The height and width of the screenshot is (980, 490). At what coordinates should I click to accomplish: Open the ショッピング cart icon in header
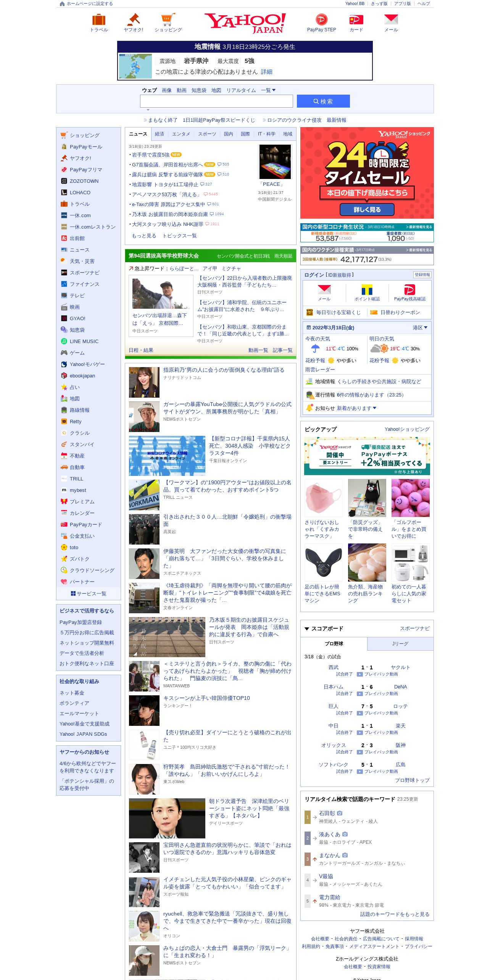coord(168,19)
